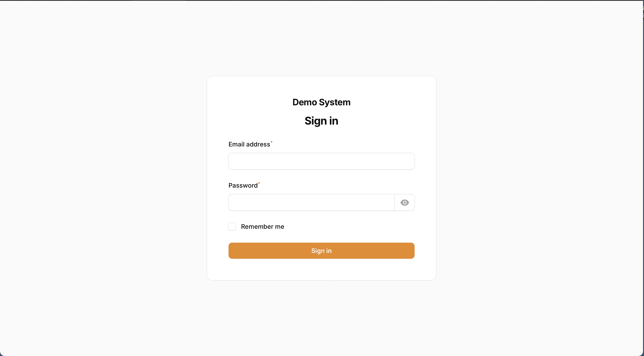Click inside the Email address field
Screen dimensions: 644x356
321,161
